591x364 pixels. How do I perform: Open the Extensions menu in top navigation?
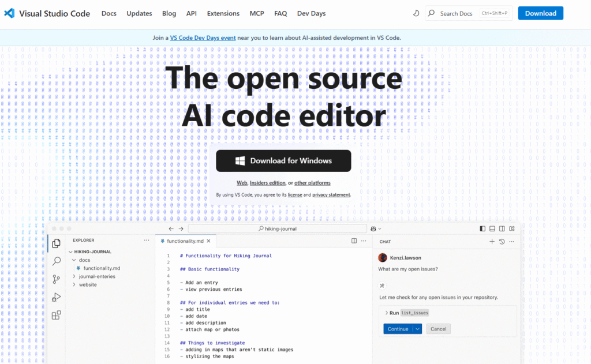tap(223, 13)
